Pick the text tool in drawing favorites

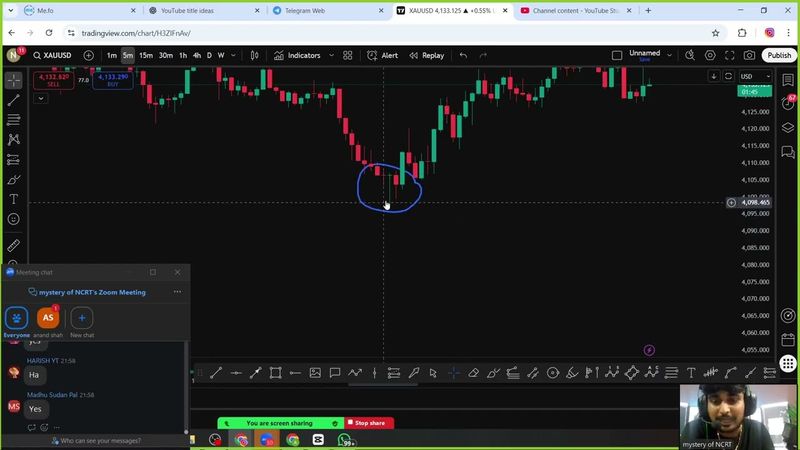point(690,373)
